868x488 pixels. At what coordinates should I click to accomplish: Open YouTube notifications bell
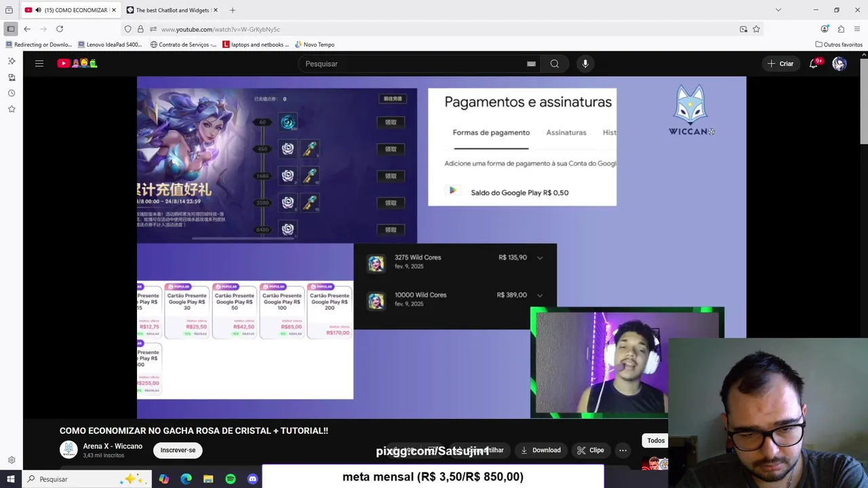click(x=814, y=64)
